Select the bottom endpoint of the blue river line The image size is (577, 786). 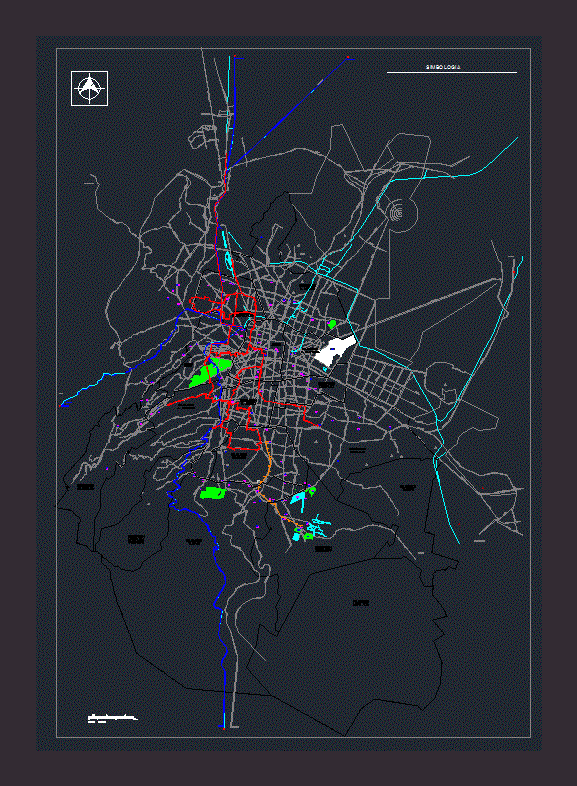coord(223,727)
